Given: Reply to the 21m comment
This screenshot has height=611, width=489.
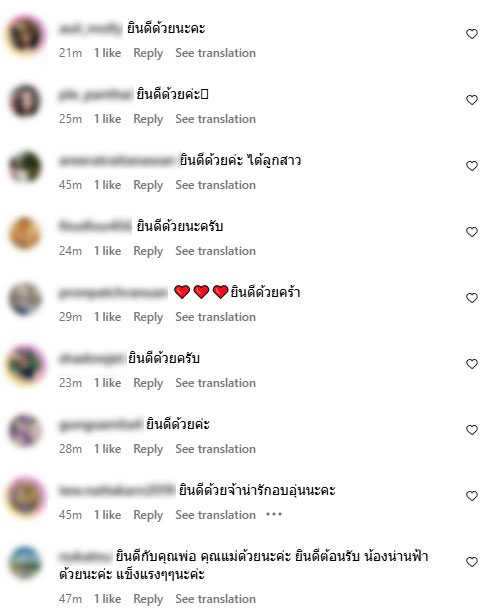Looking at the screenshot, I should coord(148,53).
